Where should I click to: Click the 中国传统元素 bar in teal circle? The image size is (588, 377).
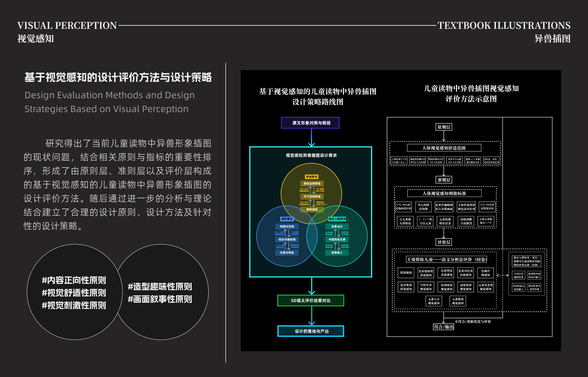click(337, 239)
